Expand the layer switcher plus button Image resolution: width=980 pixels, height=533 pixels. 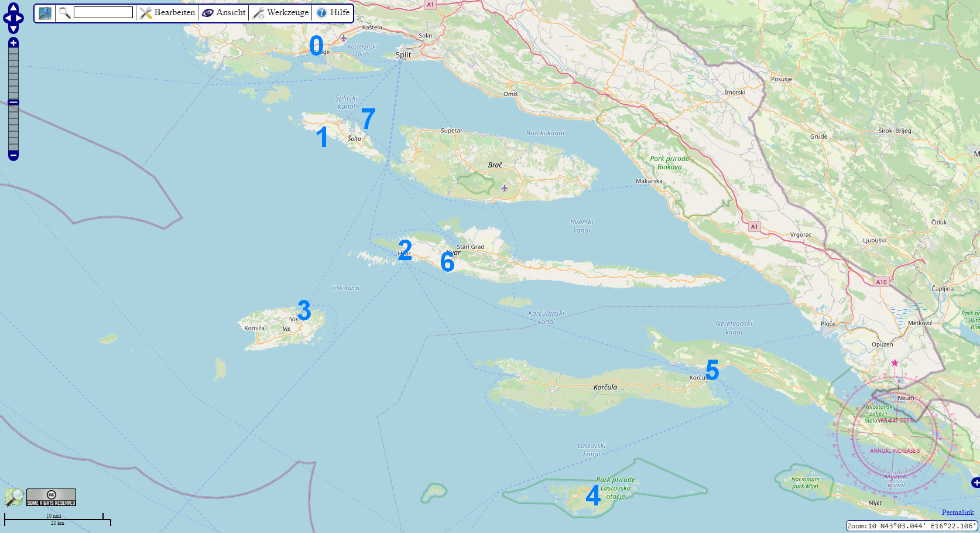coord(975,483)
